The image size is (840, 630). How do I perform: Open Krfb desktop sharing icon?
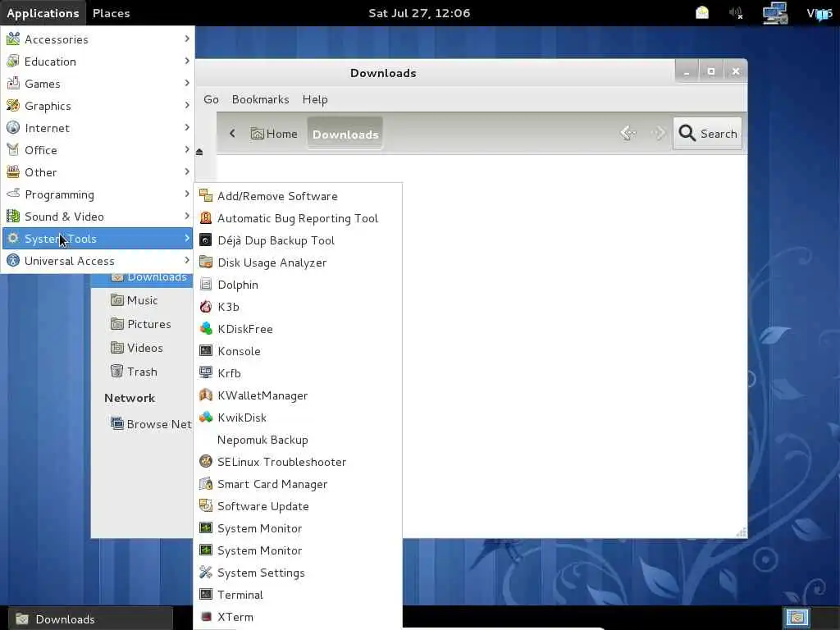(x=206, y=373)
